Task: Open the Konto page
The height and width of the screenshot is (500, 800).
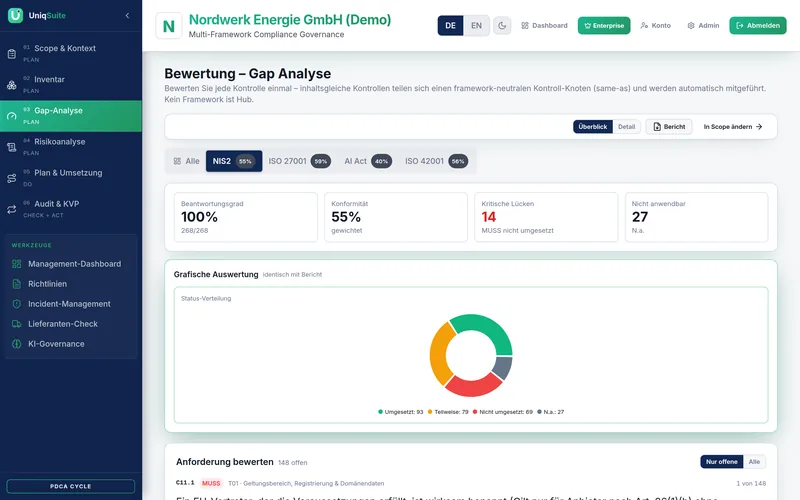Action: point(656,26)
